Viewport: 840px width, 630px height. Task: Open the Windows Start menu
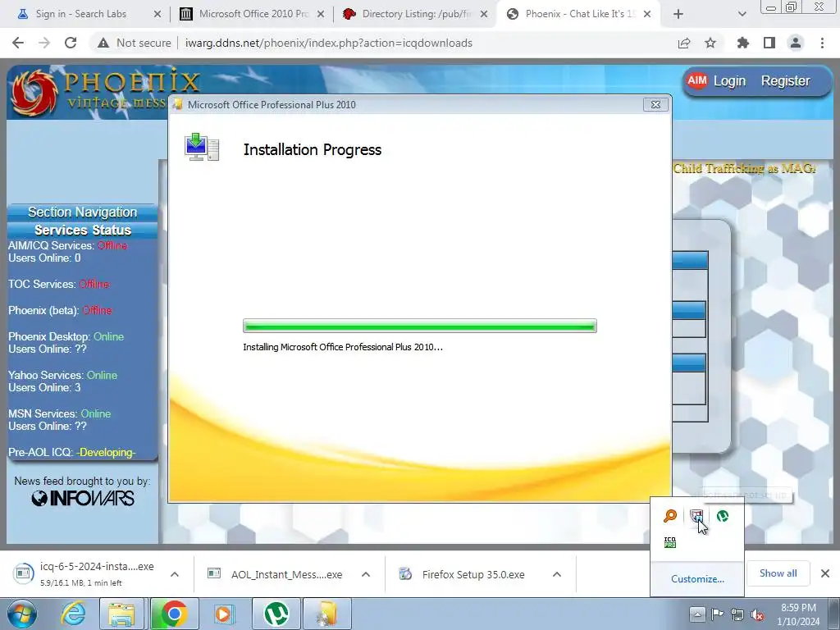22,614
